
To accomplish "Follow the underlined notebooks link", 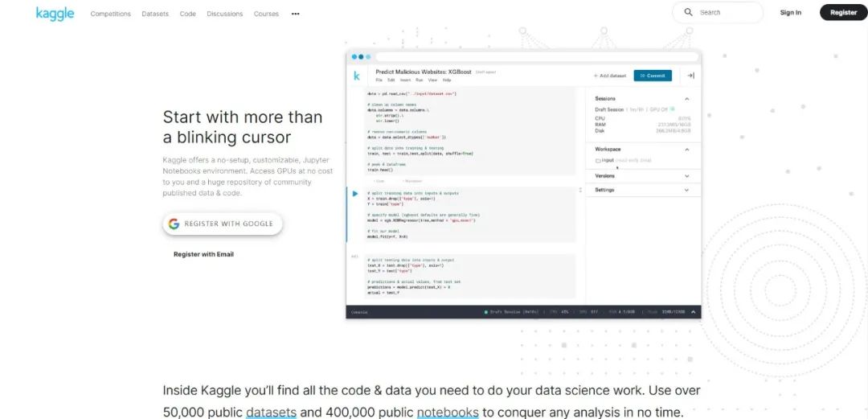I will (x=448, y=413).
